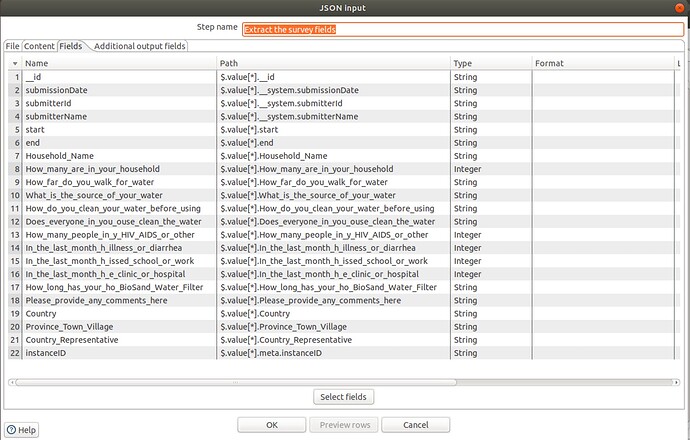Select name cell 'How_many_are_in_your_household'
The image size is (690, 440).
(x=119, y=169)
